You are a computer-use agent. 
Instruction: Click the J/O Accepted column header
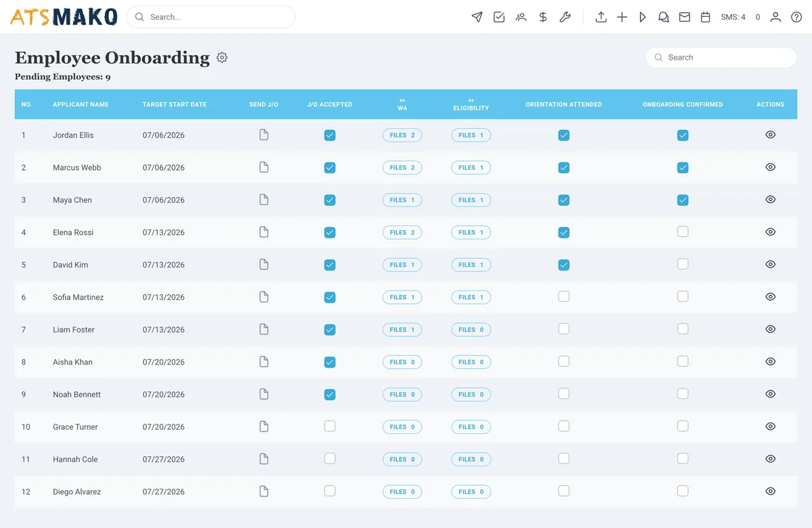pos(330,104)
